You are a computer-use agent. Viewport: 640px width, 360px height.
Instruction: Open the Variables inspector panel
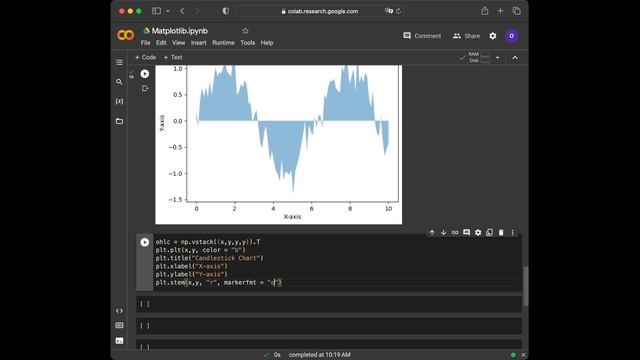click(x=119, y=101)
